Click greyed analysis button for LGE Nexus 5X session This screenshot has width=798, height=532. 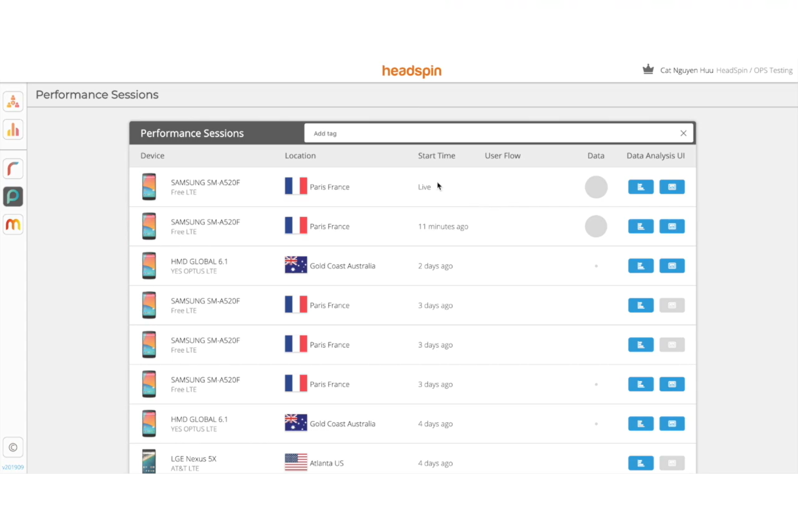672,463
